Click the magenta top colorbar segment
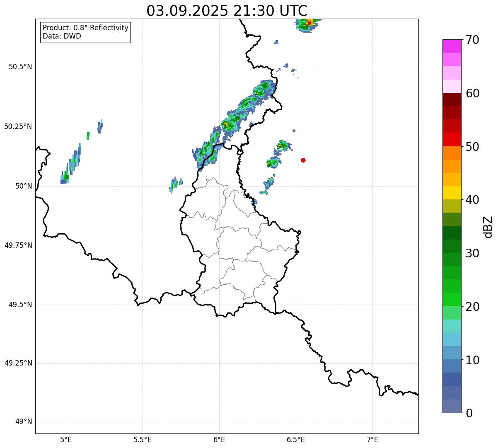 [x=452, y=46]
